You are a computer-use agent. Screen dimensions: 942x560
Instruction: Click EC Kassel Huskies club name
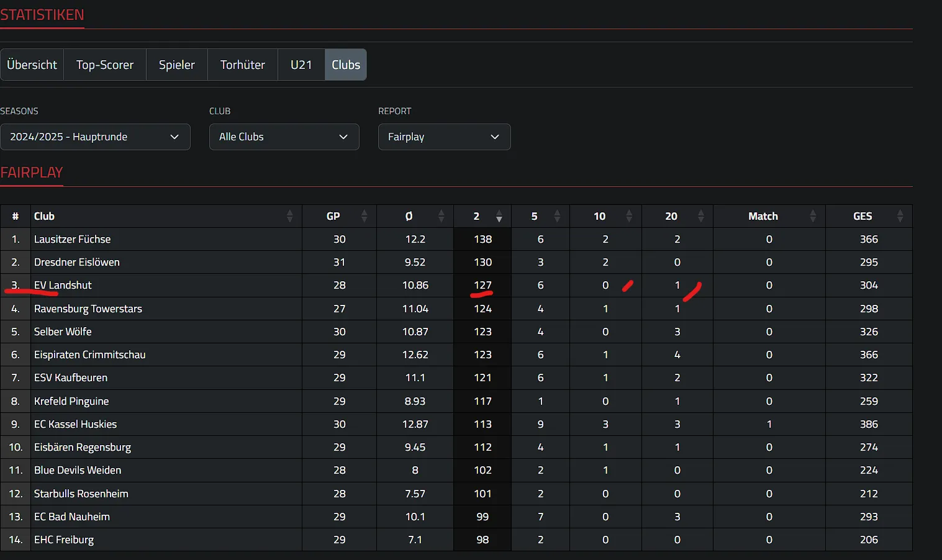coord(76,424)
